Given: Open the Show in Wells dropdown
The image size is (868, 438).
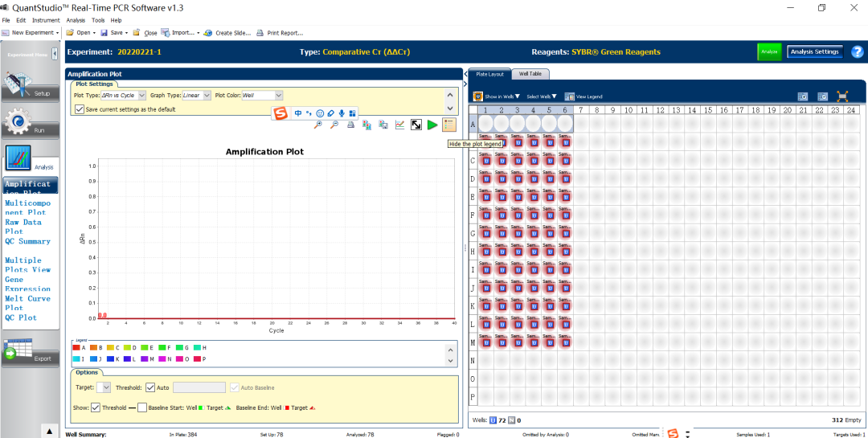Looking at the screenshot, I should point(497,96).
